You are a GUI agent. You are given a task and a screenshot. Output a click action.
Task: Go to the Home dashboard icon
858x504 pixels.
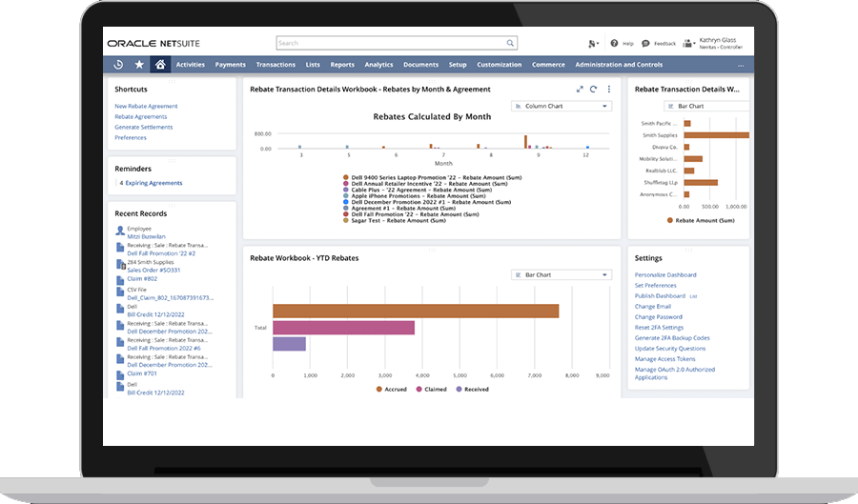tap(160, 65)
